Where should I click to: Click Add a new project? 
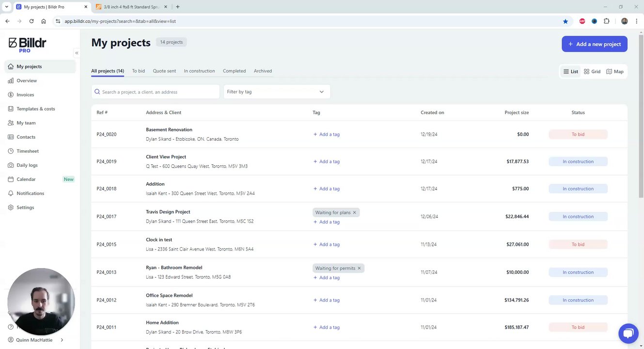pyautogui.click(x=595, y=44)
